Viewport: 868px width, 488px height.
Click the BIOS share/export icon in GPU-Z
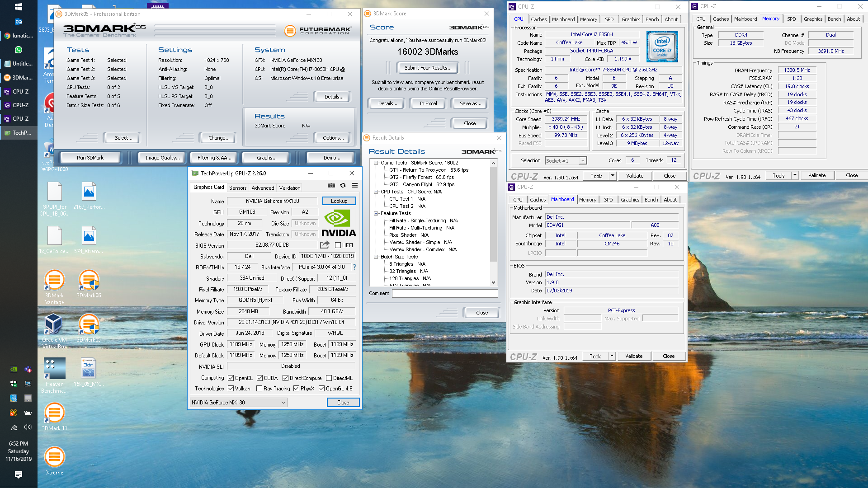click(x=325, y=245)
